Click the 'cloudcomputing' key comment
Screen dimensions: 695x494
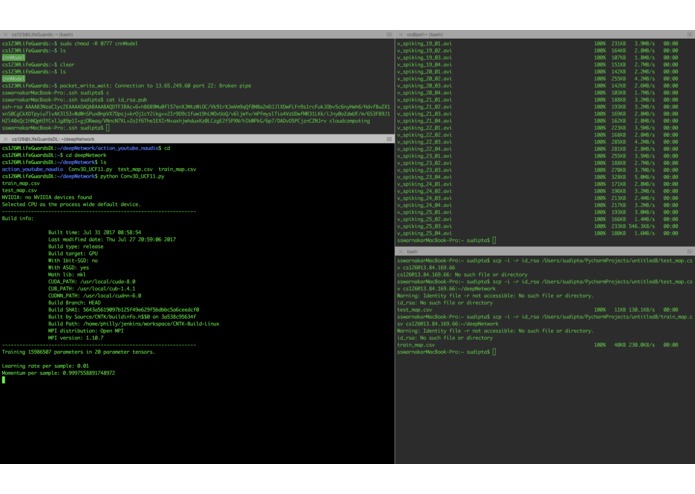click(x=349, y=121)
